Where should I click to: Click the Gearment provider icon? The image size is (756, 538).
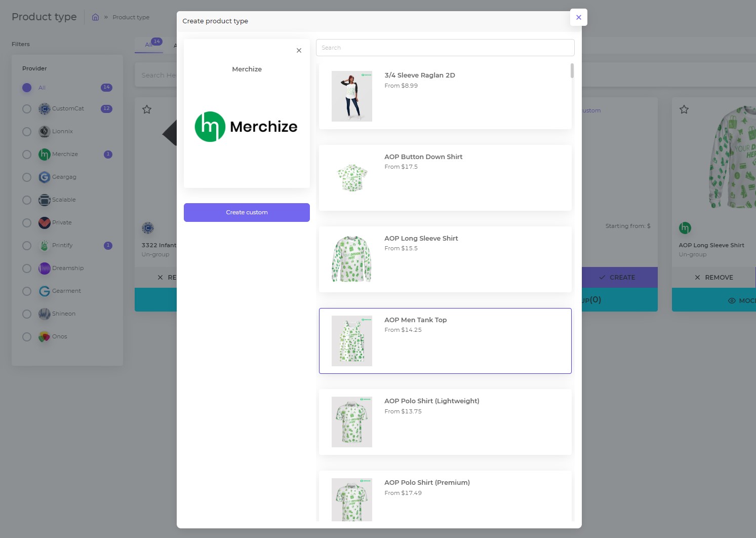pos(45,291)
